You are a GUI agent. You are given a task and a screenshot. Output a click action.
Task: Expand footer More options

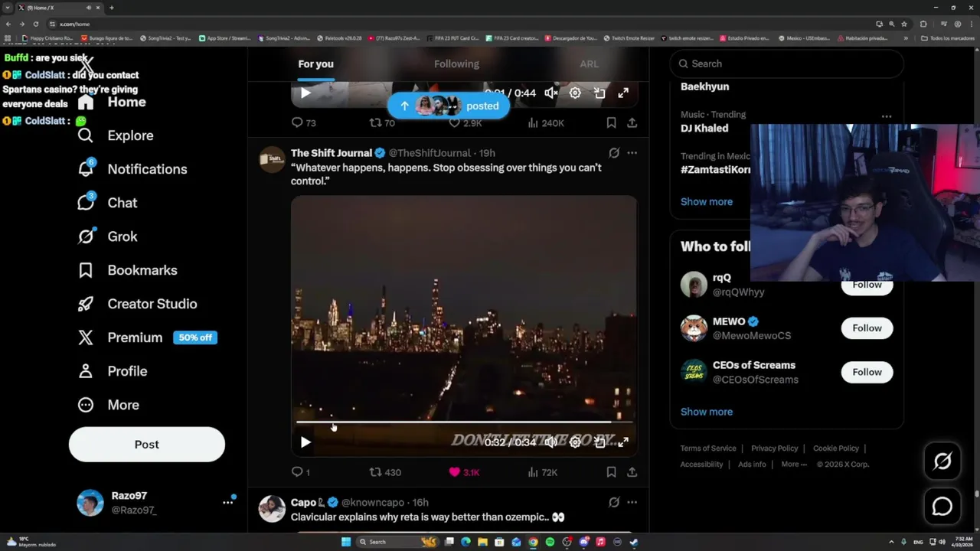tap(794, 465)
